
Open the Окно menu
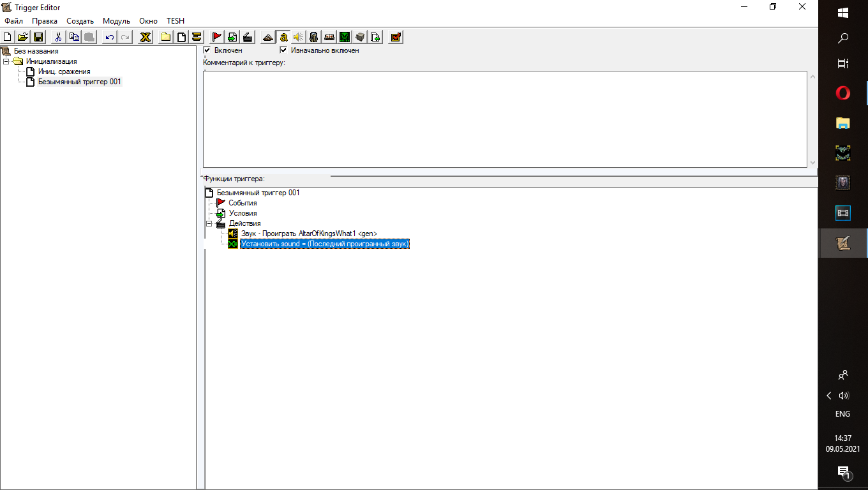[148, 21]
